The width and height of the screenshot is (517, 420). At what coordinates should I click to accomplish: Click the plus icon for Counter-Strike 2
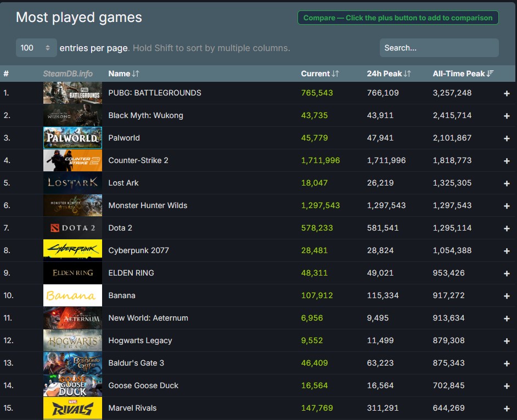click(507, 161)
